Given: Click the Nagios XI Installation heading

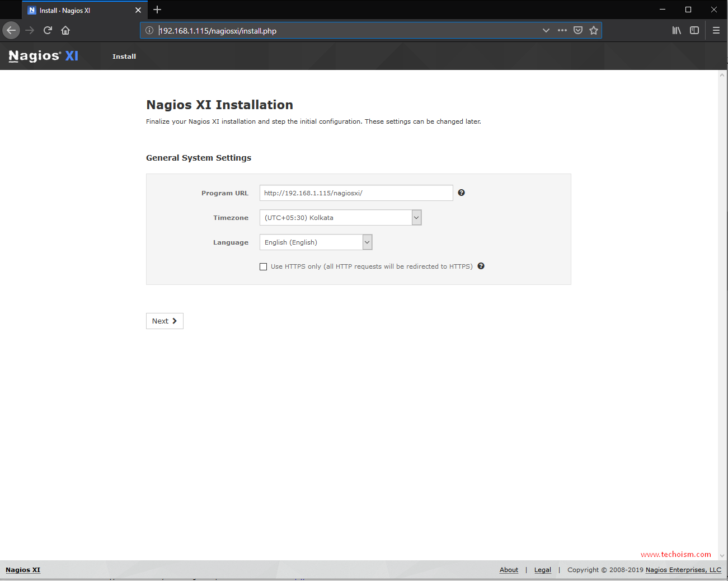Looking at the screenshot, I should tap(219, 105).
